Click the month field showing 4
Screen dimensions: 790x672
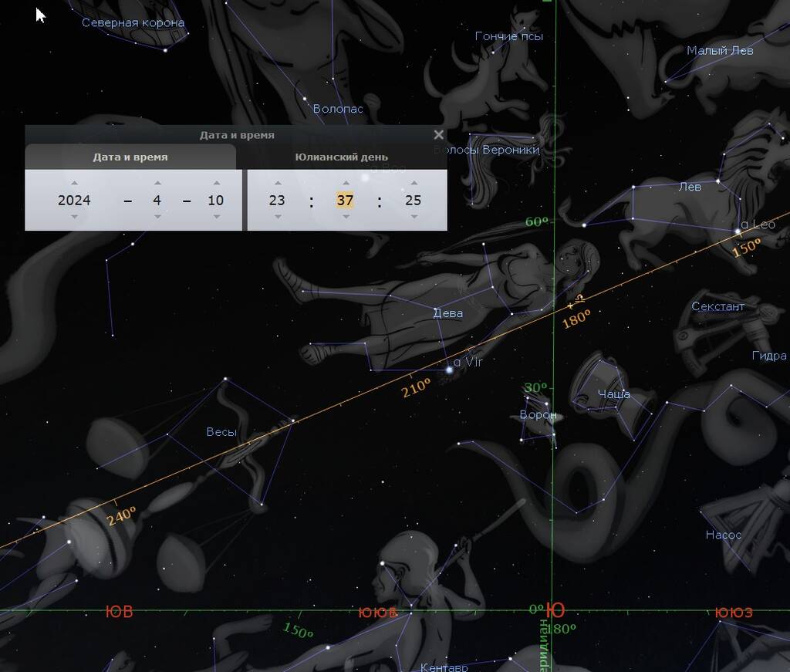(157, 200)
